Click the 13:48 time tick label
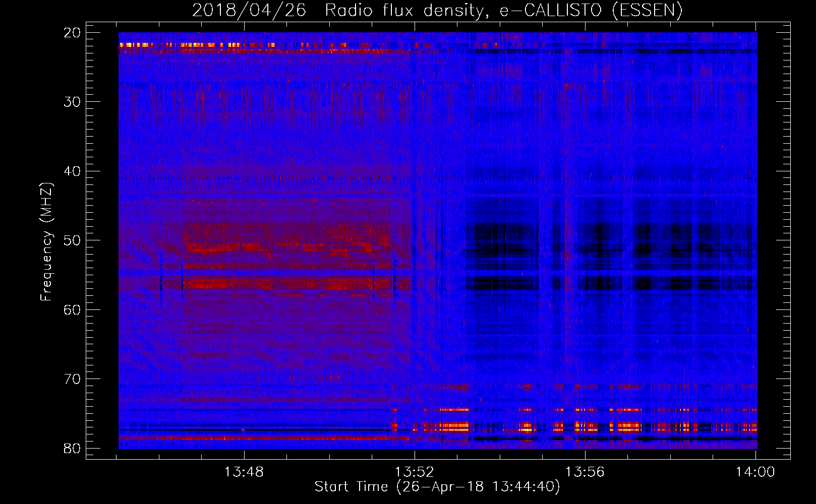This screenshot has width=816, height=504. (244, 472)
